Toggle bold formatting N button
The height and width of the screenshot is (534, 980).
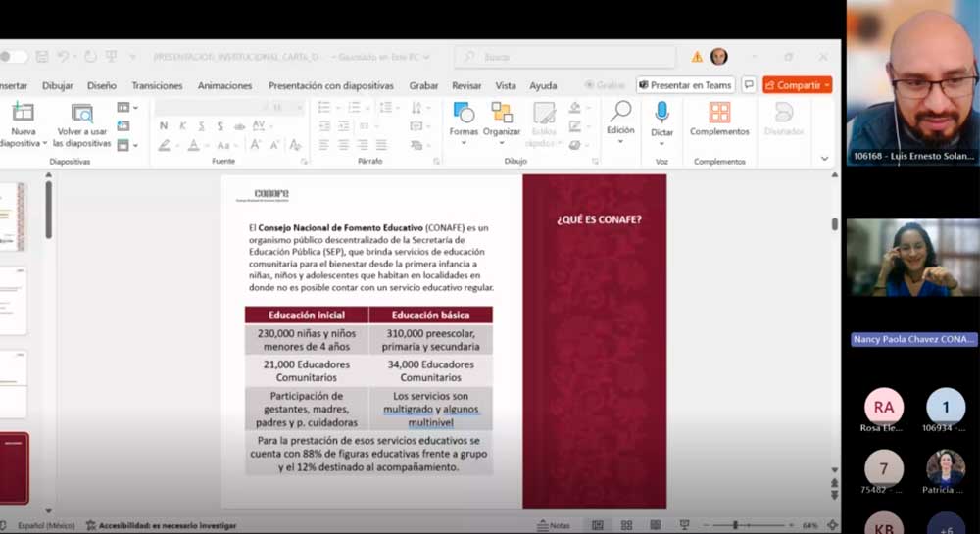pos(164,126)
